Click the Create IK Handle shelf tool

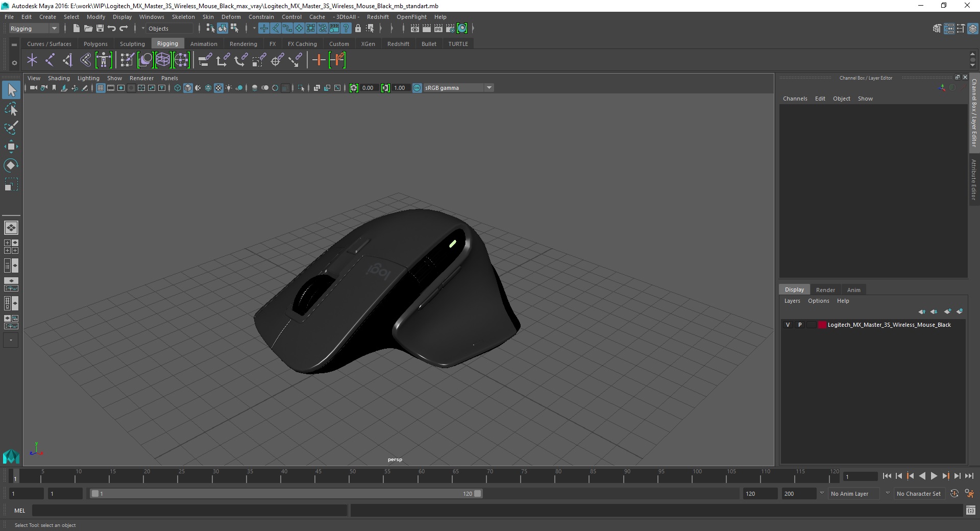click(x=68, y=60)
